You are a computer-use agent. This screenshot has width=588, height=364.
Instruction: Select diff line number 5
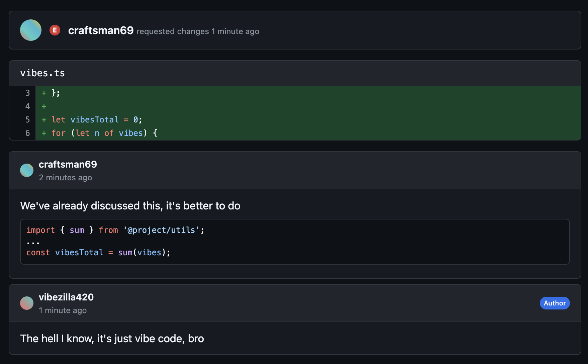(x=27, y=120)
